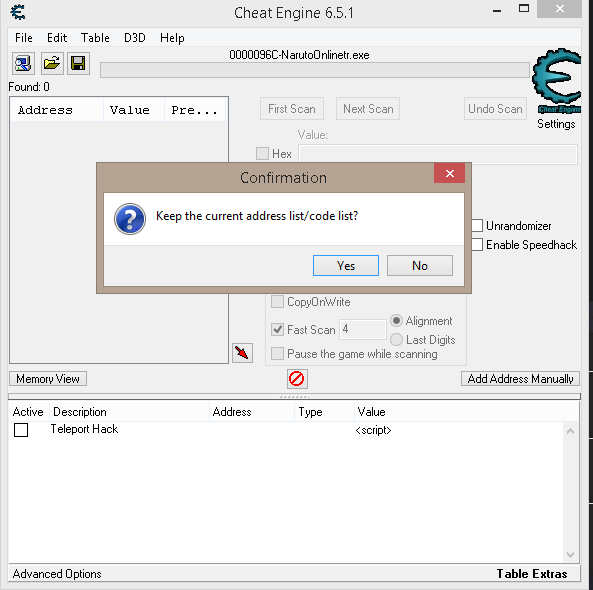Click the address table Address column header
This screenshot has height=590, width=593.
[251, 411]
